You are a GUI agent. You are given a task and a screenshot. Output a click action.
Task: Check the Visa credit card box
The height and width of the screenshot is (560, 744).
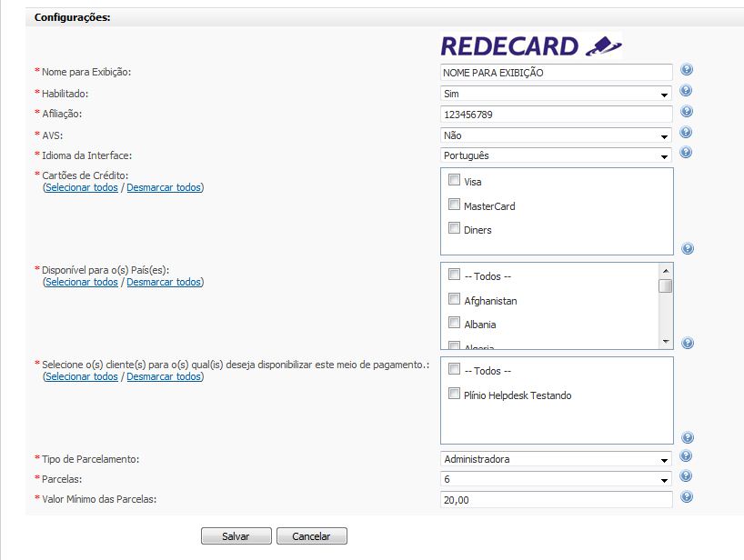tap(454, 180)
